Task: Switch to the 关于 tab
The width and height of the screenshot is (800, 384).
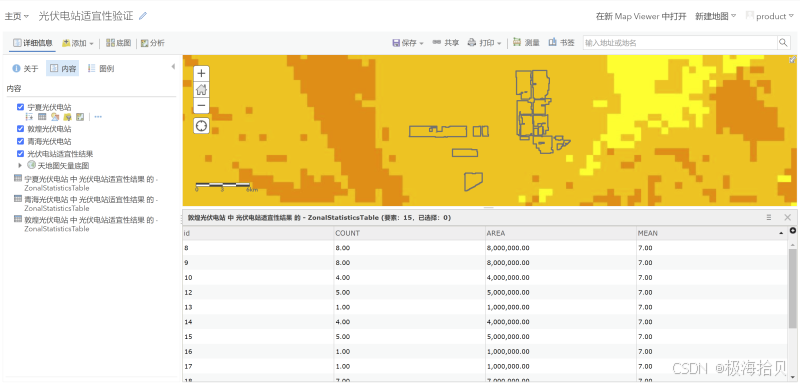Action: click(26, 68)
